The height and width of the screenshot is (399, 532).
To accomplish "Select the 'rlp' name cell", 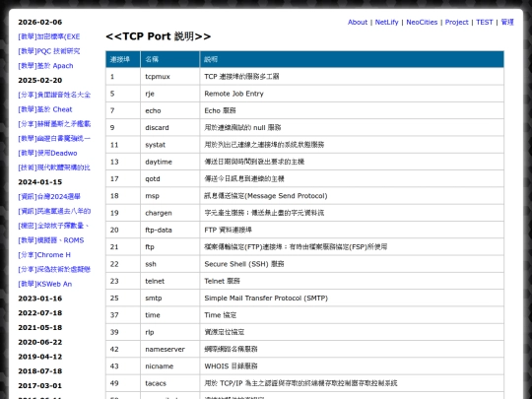I will [169, 332].
